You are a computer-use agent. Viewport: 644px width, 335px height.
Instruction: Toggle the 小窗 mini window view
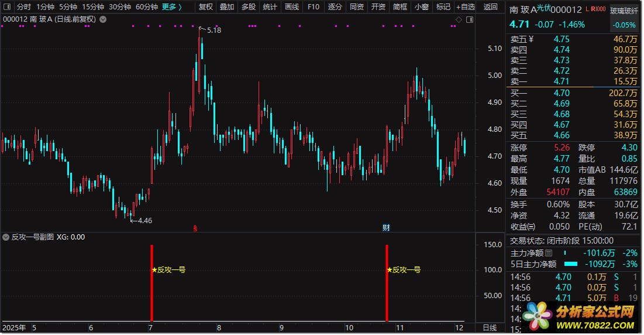(421, 7)
